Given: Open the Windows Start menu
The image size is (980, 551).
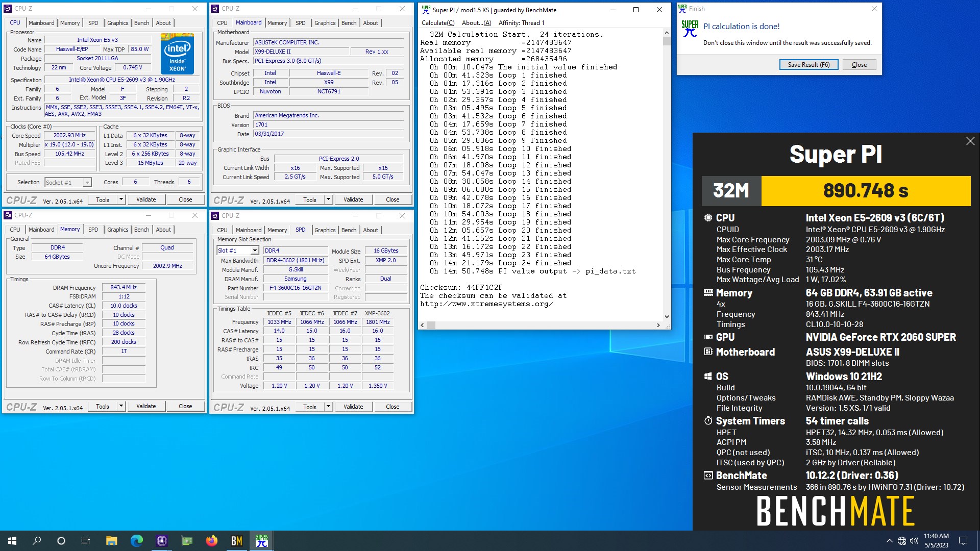Looking at the screenshot, I should (x=12, y=541).
